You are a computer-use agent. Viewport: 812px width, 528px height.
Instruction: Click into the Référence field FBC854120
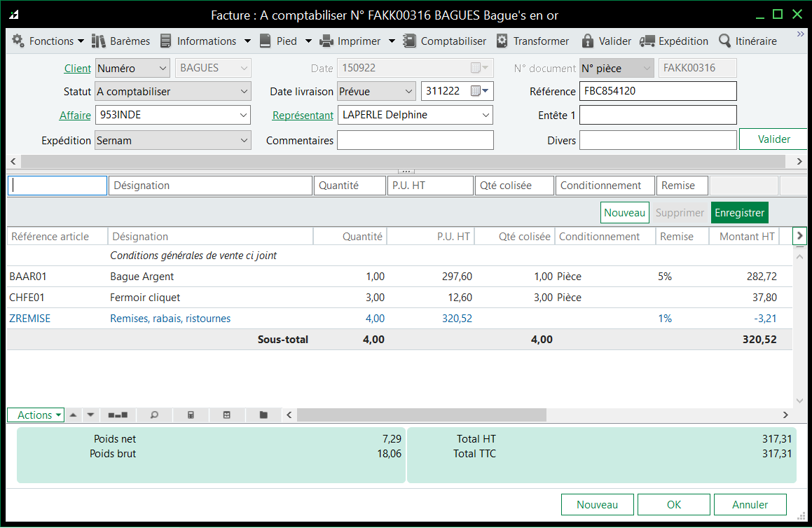(658, 91)
